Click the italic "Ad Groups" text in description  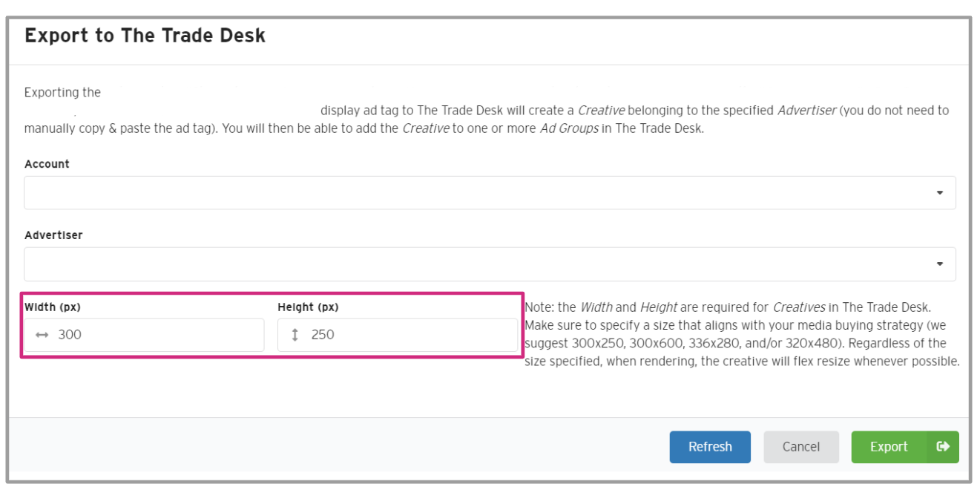[570, 128]
